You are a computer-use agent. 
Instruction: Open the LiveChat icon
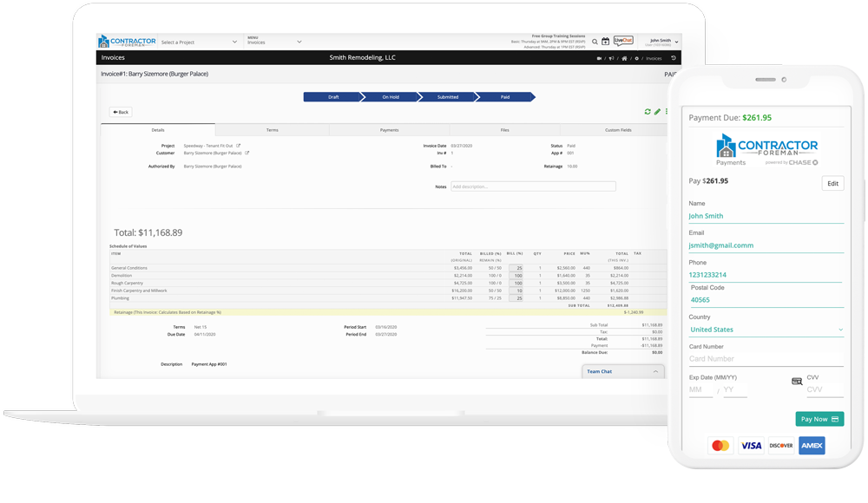point(623,41)
